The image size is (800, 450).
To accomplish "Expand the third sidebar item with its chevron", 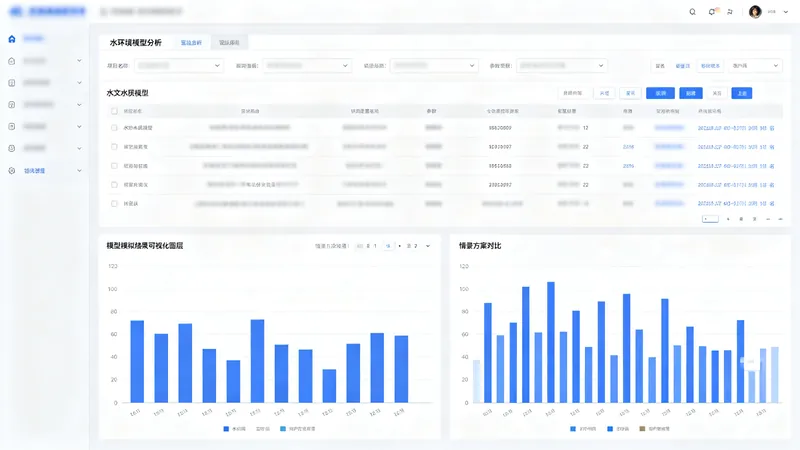I will [x=79, y=83].
